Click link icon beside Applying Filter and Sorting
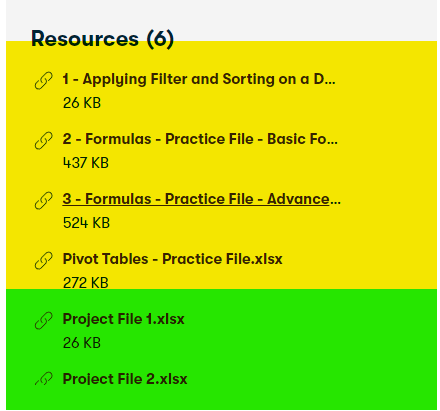The width and height of the screenshot is (440, 411). [44, 81]
